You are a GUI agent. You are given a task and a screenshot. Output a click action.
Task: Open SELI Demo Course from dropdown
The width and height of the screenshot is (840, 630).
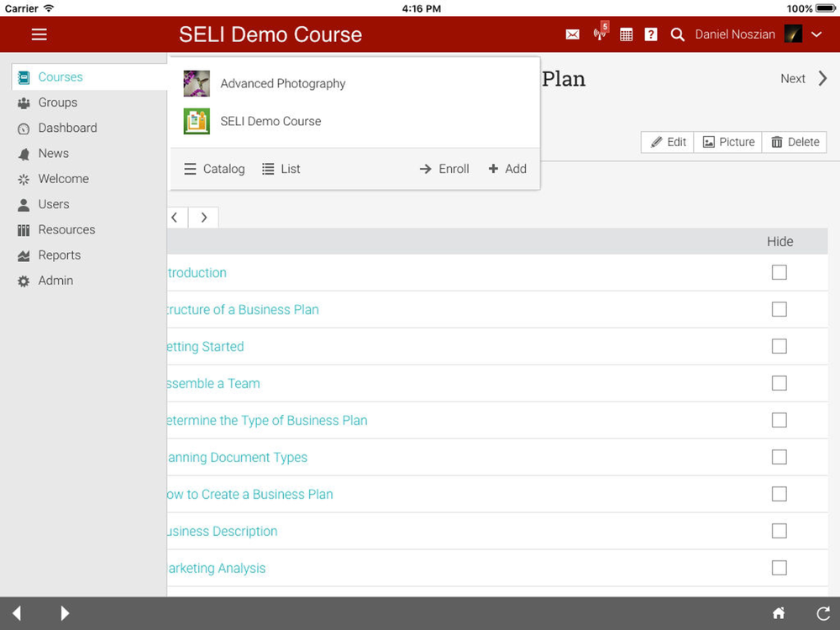[x=270, y=121]
